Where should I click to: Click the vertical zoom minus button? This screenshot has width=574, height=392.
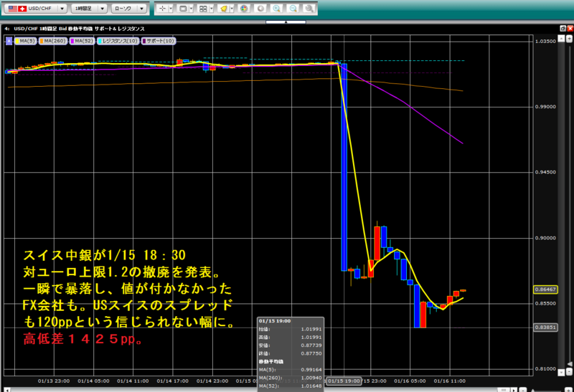pos(569,373)
